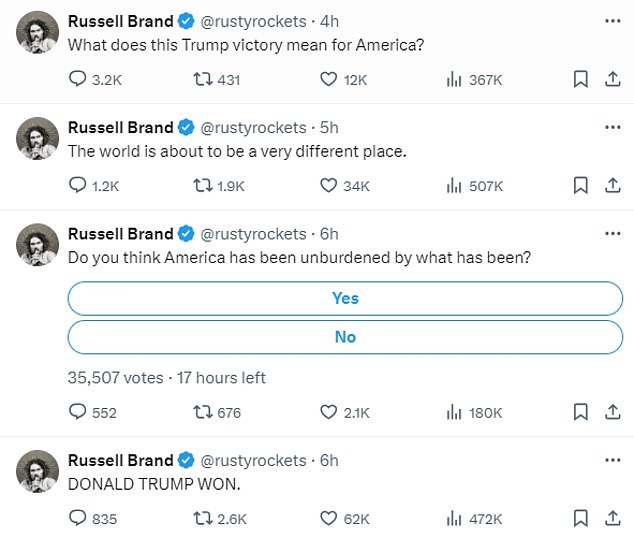Bookmark the unburdened poll tweet
The image size is (634, 538).
[x=580, y=412]
